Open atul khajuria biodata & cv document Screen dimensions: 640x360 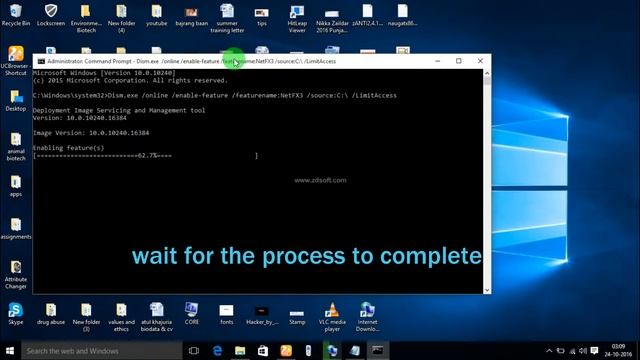157,317
